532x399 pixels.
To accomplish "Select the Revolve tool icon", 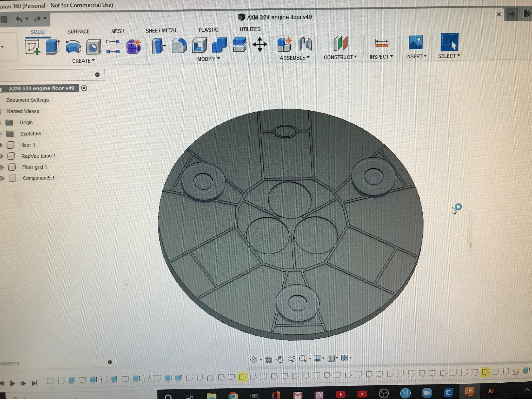I will click(x=73, y=47).
